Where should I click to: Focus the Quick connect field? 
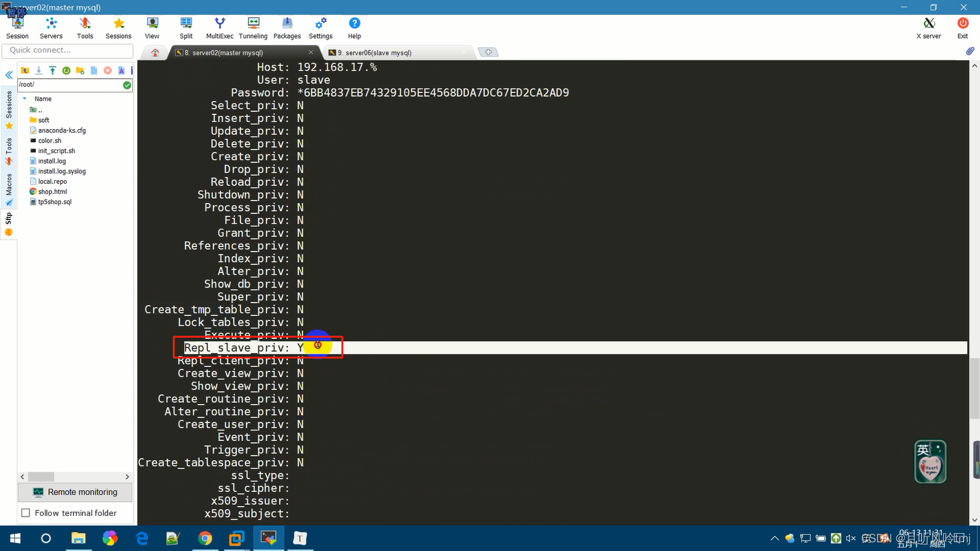point(68,50)
